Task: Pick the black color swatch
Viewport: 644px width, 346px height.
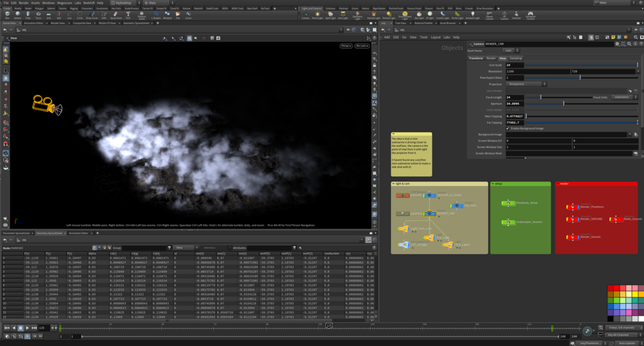Action: tap(610, 319)
